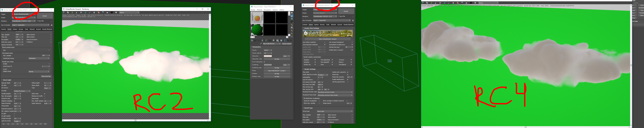644x128 pixels.
Task: Collapse the Parameters rollout in Material Editor
Action: pos(256,47)
